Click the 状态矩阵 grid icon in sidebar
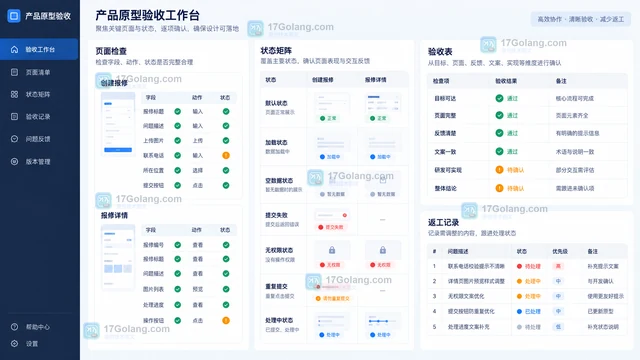 point(14,94)
